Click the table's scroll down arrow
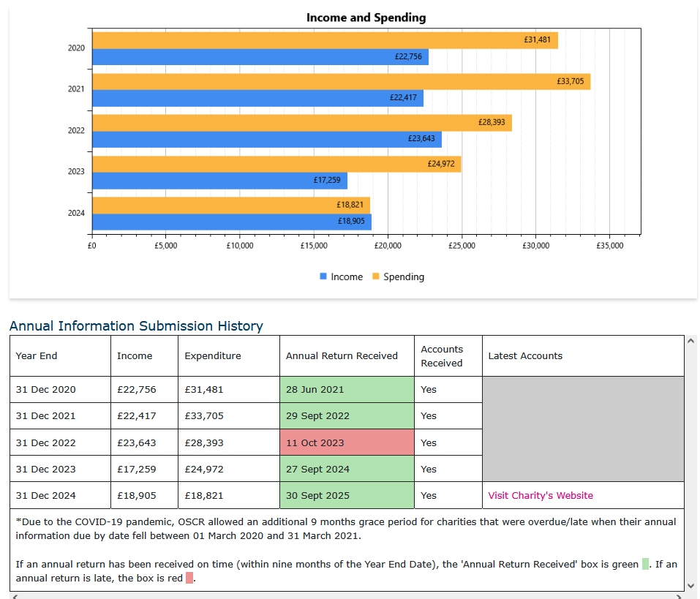Viewport: 700px width, 599px height. click(x=691, y=584)
